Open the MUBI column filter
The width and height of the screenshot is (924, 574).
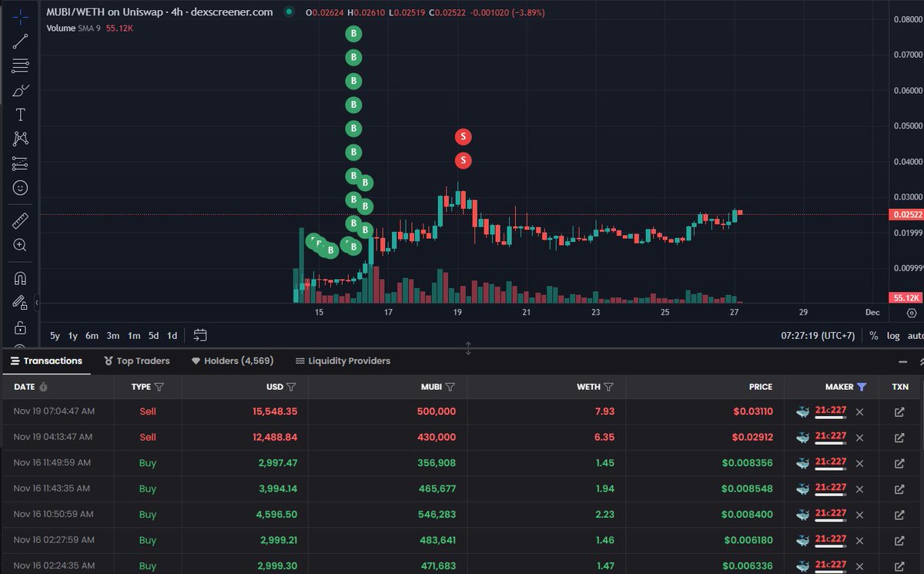[x=450, y=387]
